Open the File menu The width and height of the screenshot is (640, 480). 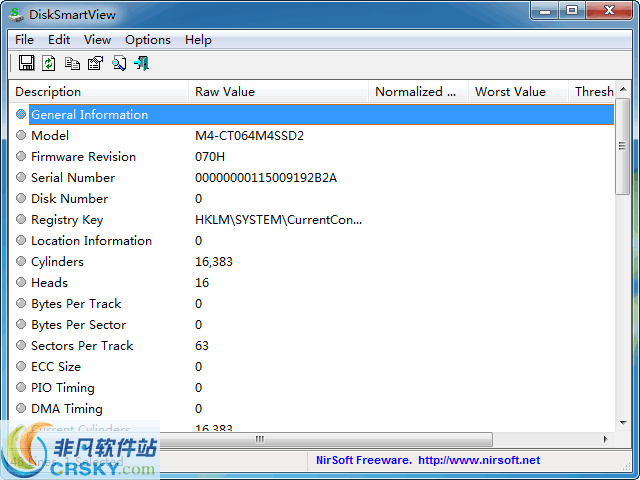[24, 40]
